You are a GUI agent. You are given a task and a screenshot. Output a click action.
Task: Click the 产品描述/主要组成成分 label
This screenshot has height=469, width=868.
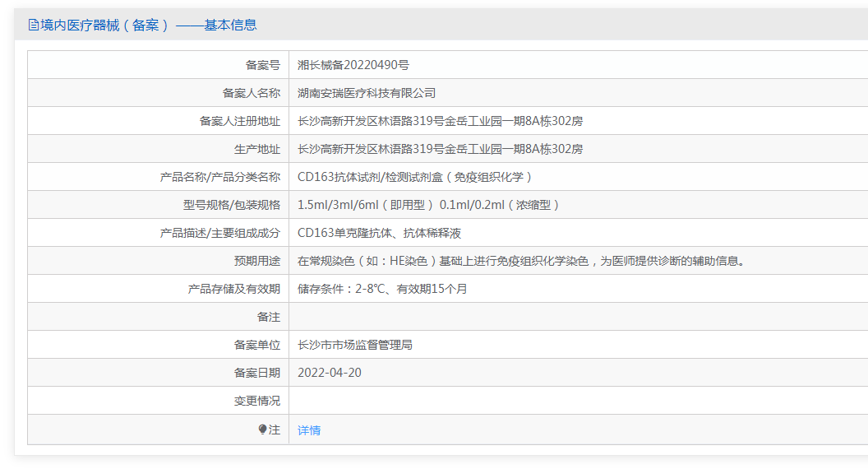pos(219,233)
